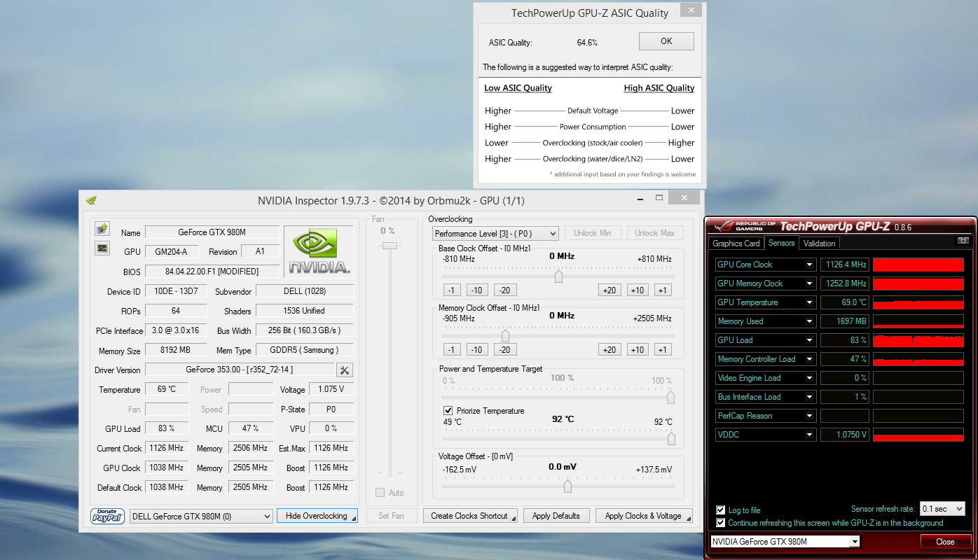
Task: Expand the GPU Temperature sensor dropdown
Action: point(810,302)
